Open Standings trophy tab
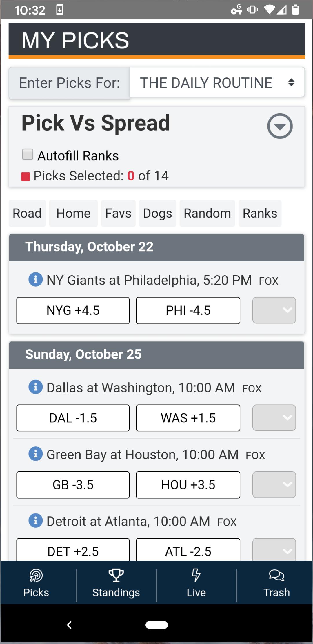 coord(116,583)
